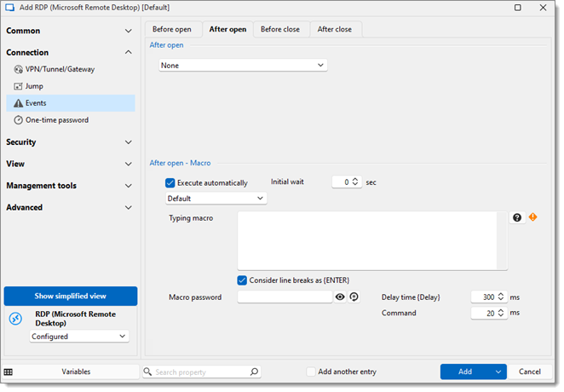Viewport: 564px width, 392px height.
Task: Click the window title RDP icon
Action: pos(9,8)
